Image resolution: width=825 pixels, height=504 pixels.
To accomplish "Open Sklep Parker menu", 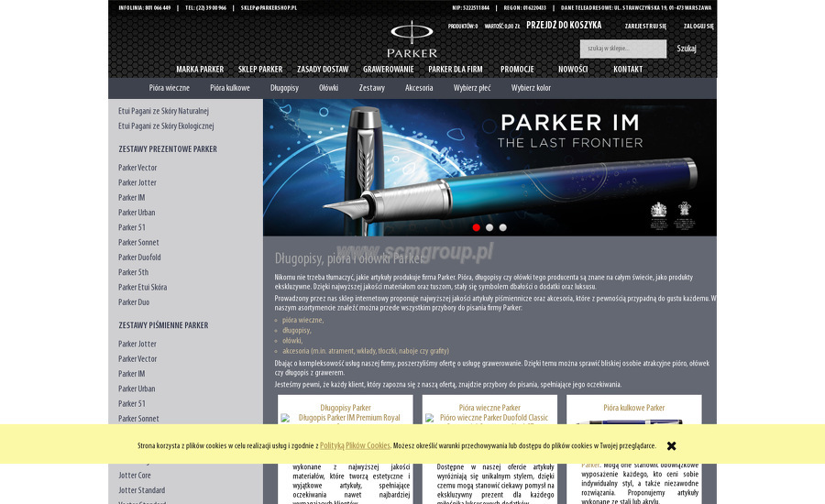I will click(x=260, y=69).
